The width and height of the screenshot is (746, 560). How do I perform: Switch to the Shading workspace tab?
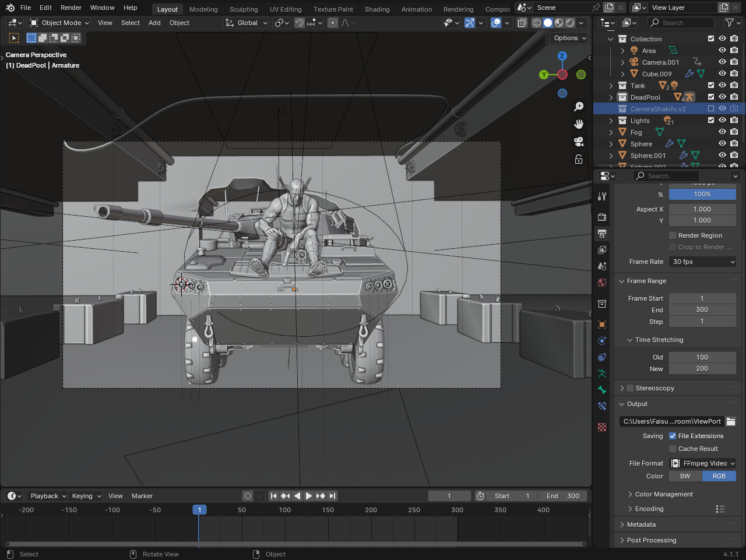click(377, 9)
